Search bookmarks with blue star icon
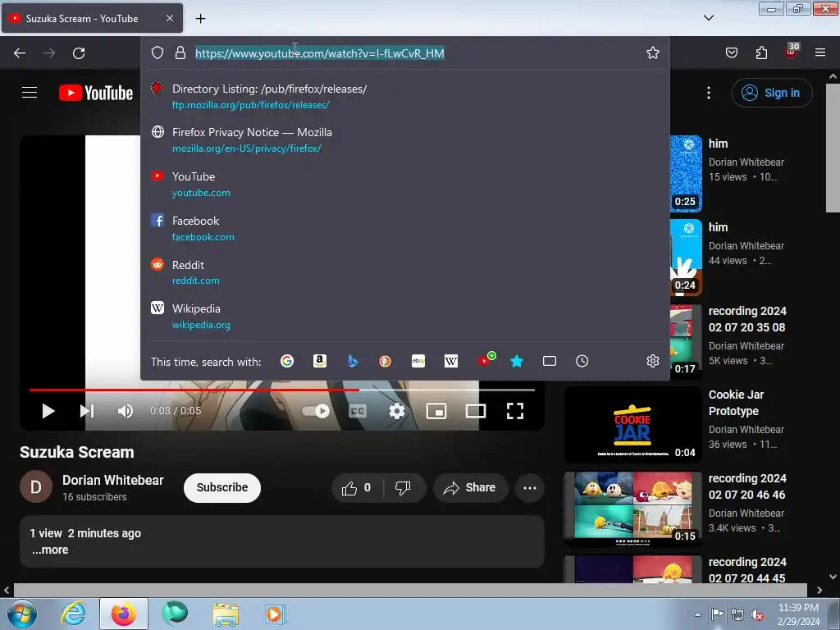This screenshot has height=630, width=840. (517, 361)
